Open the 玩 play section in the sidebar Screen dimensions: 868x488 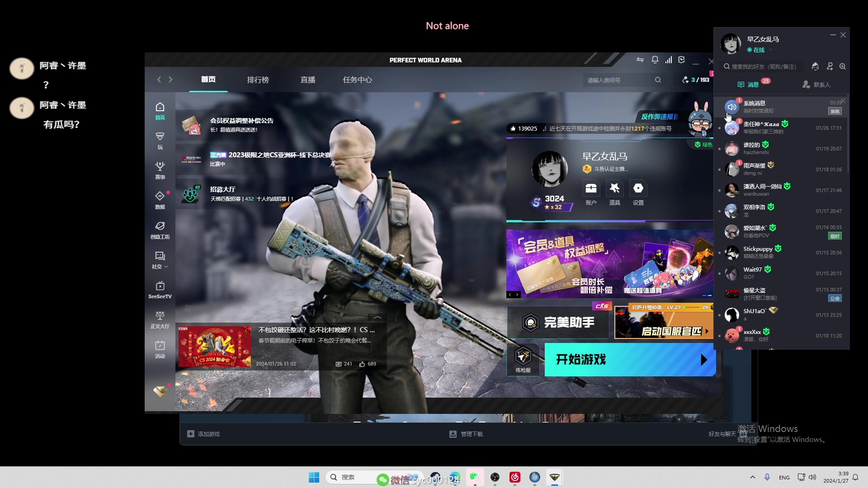tap(160, 141)
